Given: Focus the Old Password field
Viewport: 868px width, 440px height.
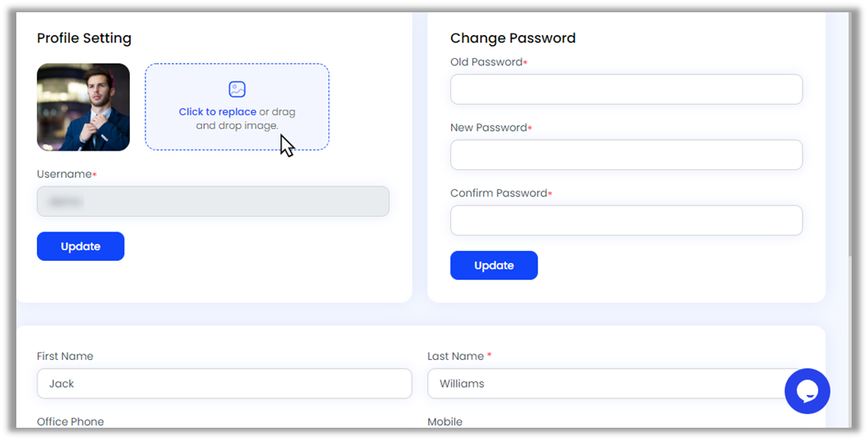Looking at the screenshot, I should pyautogui.click(x=626, y=89).
